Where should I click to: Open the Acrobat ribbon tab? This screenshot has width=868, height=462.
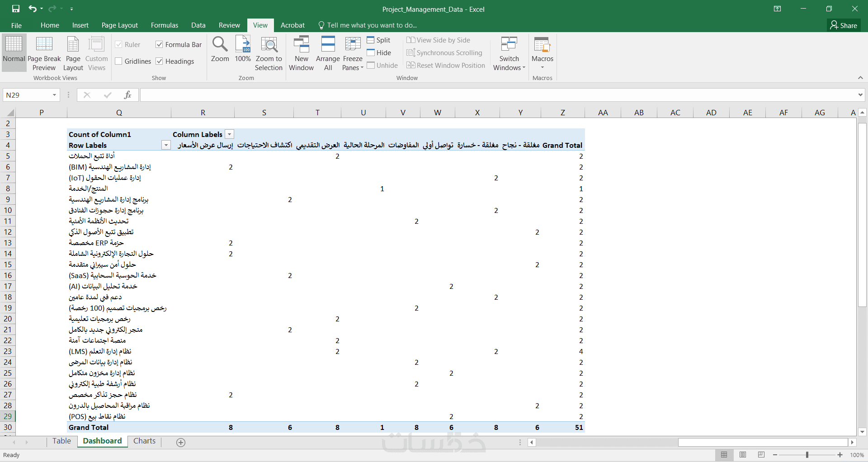[x=292, y=25]
